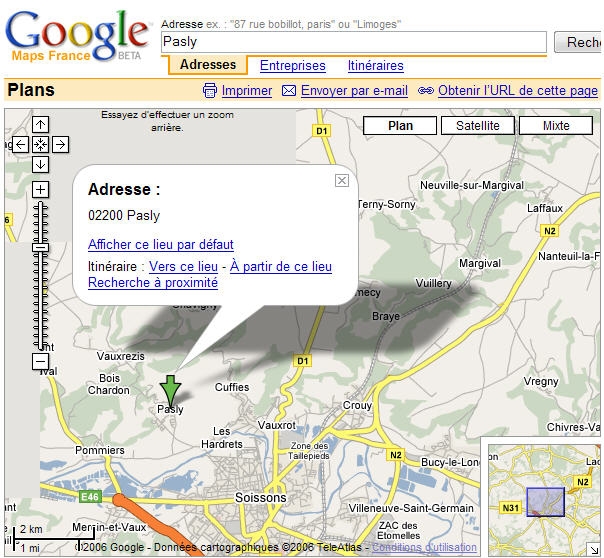This screenshot has height=558, width=604.
Task: Click Envoyer par e-mail link
Action: point(354,91)
